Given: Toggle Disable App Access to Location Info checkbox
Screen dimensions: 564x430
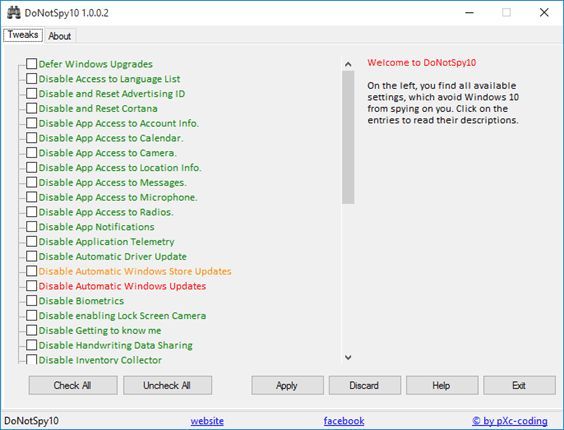Looking at the screenshot, I should pos(31,167).
